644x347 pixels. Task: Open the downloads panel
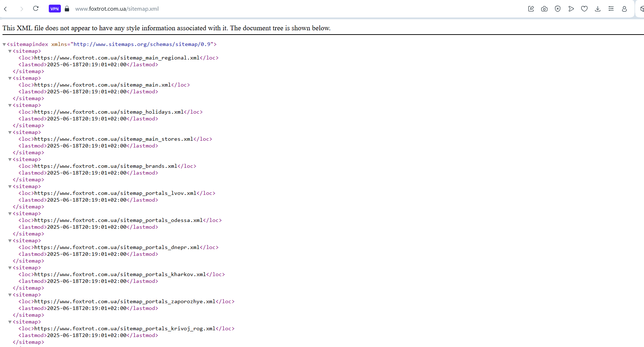(x=598, y=9)
